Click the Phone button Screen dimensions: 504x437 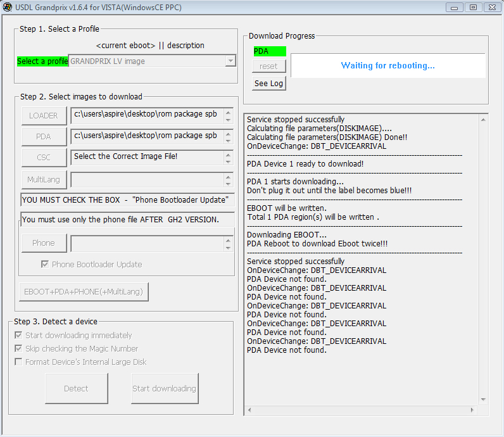pyautogui.click(x=44, y=243)
